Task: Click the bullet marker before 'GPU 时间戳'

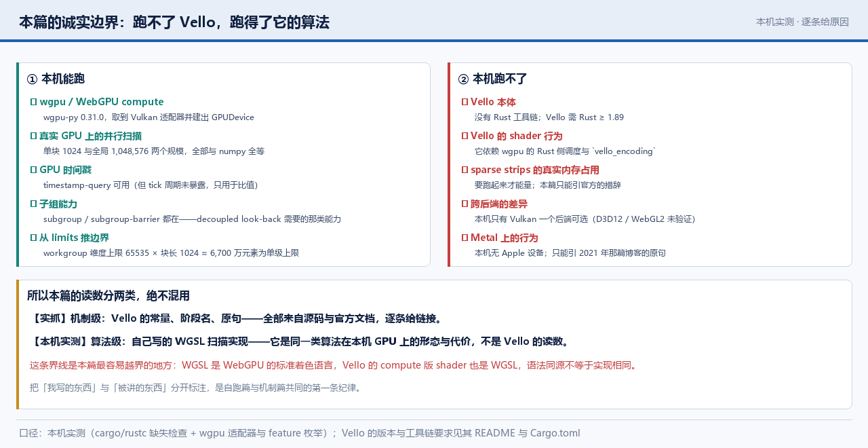Action: click(33, 170)
